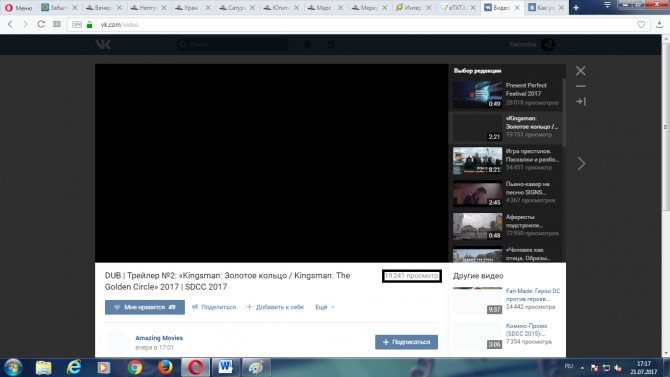Expand the Ещё dropdown menu
The height and width of the screenshot is (377, 670).
click(324, 307)
